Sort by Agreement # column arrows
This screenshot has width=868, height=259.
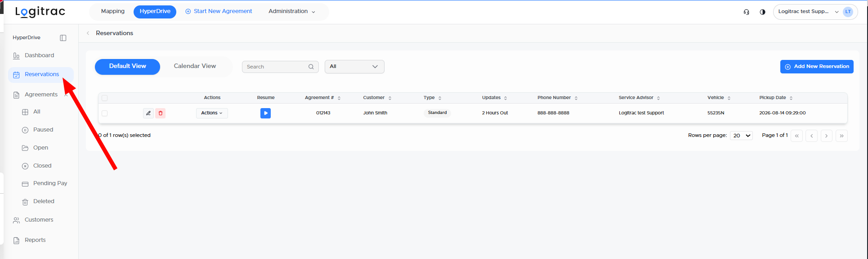[339, 98]
